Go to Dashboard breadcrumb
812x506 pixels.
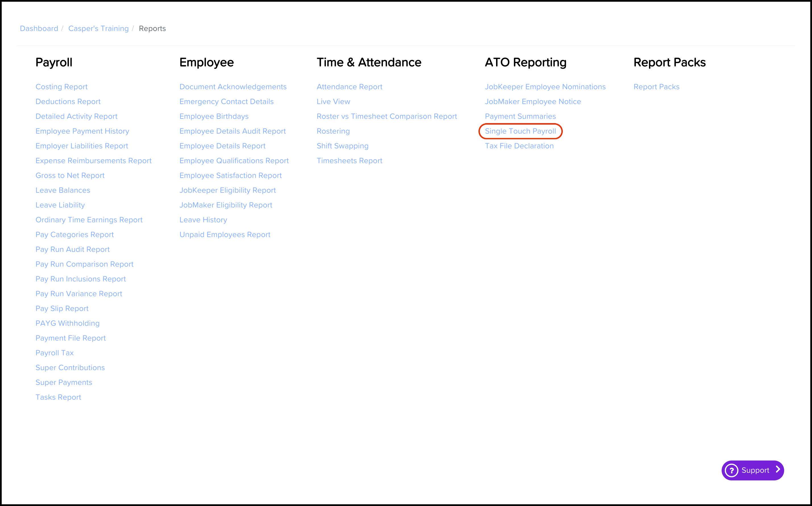click(x=39, y=28)
